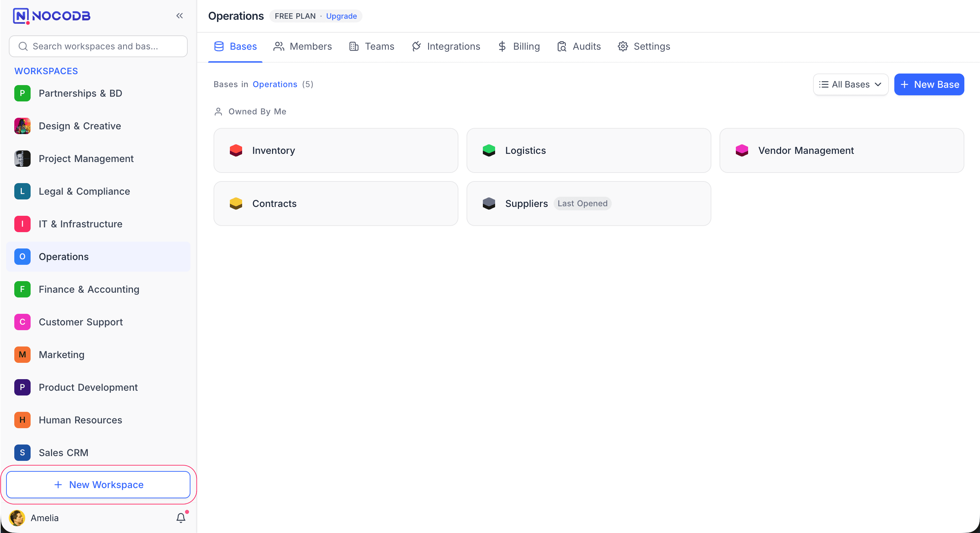Collapse the sidebar with double-chevron icon
Viewport: 980px width, 533px height.
[x=180, y=16]
